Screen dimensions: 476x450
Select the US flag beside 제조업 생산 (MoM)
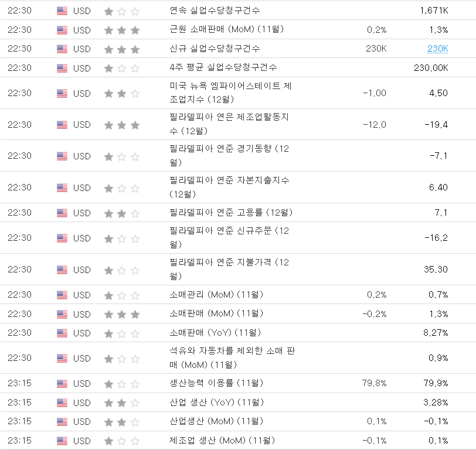coord(62,441)
